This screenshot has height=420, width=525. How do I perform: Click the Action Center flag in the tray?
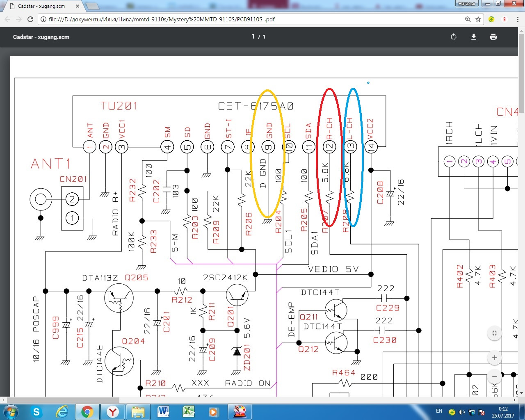pyautogui.click(x=482, y=412)
